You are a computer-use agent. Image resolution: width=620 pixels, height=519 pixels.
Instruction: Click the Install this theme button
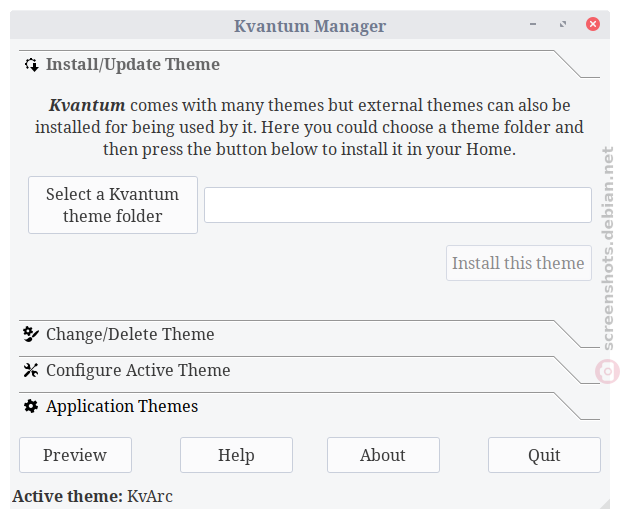pyautogui.click(x=519, y=263)
